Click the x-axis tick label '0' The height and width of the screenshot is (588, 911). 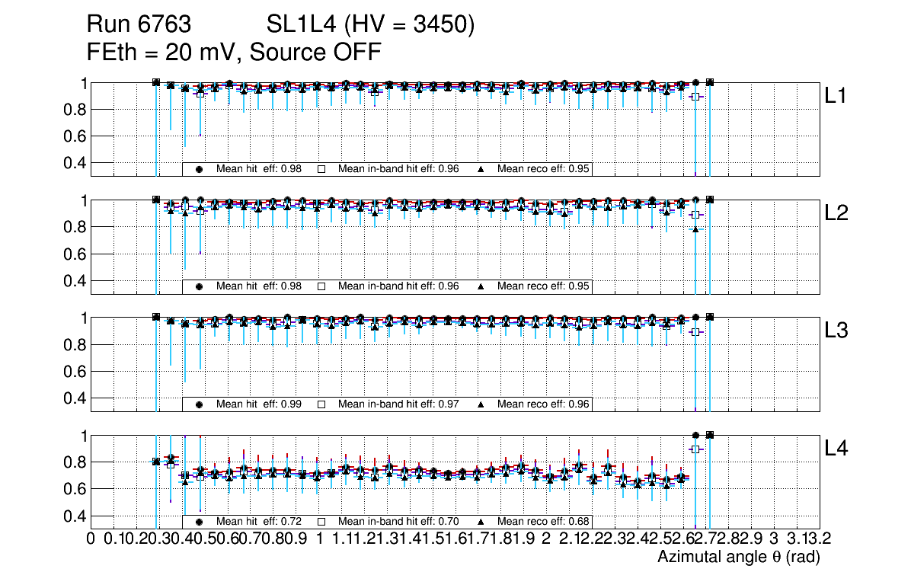click(x=91, y=540)
